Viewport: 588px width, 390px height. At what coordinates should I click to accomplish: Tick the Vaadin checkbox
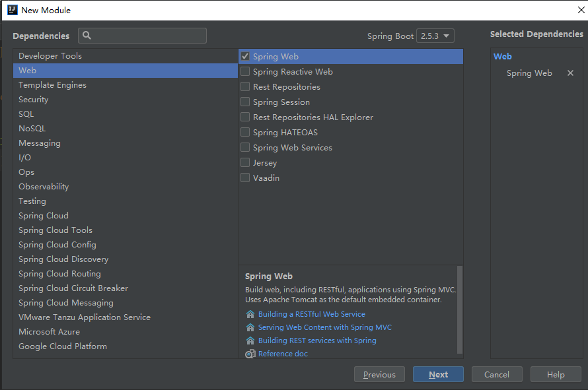[245, 178]
